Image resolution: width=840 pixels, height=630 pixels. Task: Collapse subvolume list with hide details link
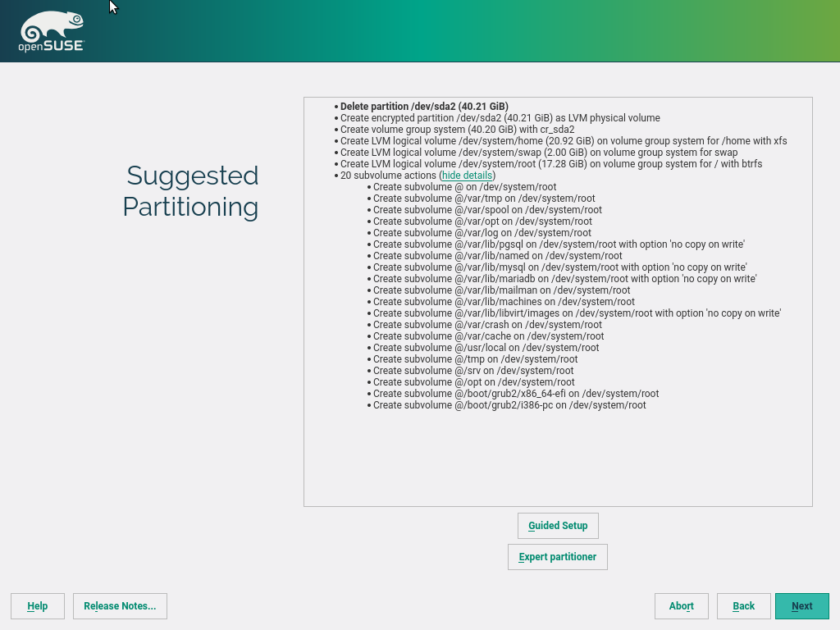[x=468, y=176]
